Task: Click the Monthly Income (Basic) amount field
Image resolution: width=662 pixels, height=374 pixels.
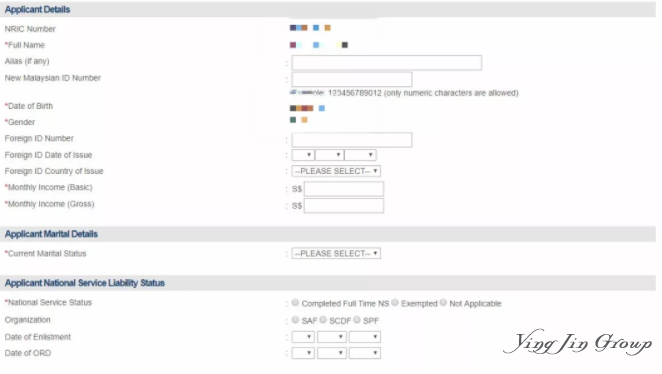Action: click(x=344, y=189)
